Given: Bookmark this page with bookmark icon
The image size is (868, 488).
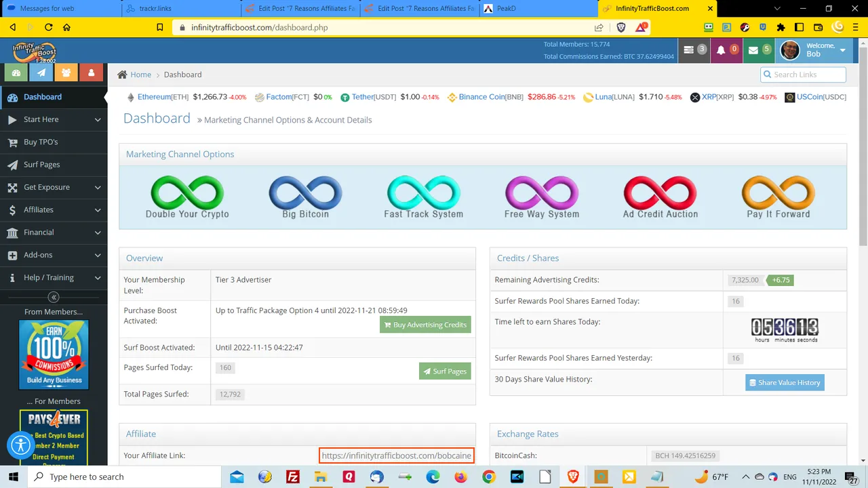Looking at the screenshot, I should point(160,27).
